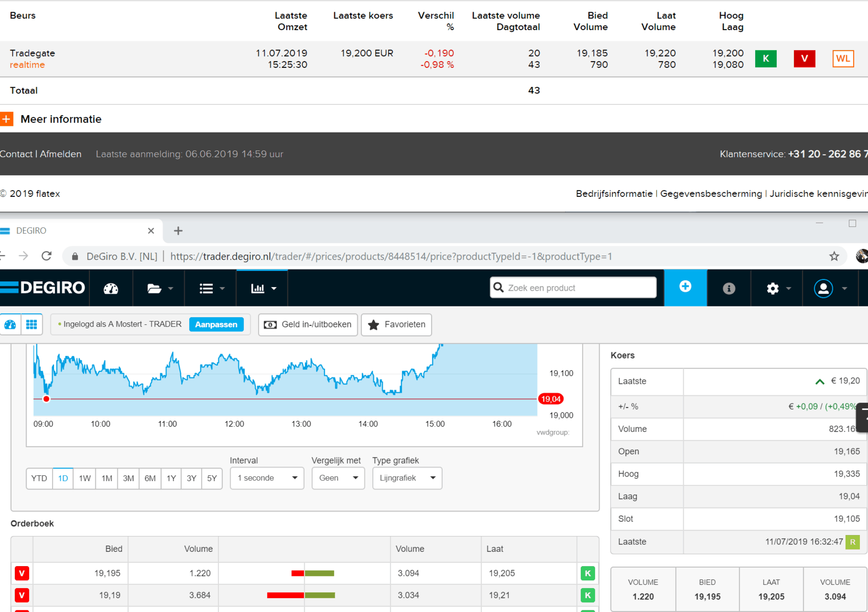Open the orders list dropdown menu
The height and width of the screenshot is (612, 868).
pyautogui.click(x=212, y=288)
